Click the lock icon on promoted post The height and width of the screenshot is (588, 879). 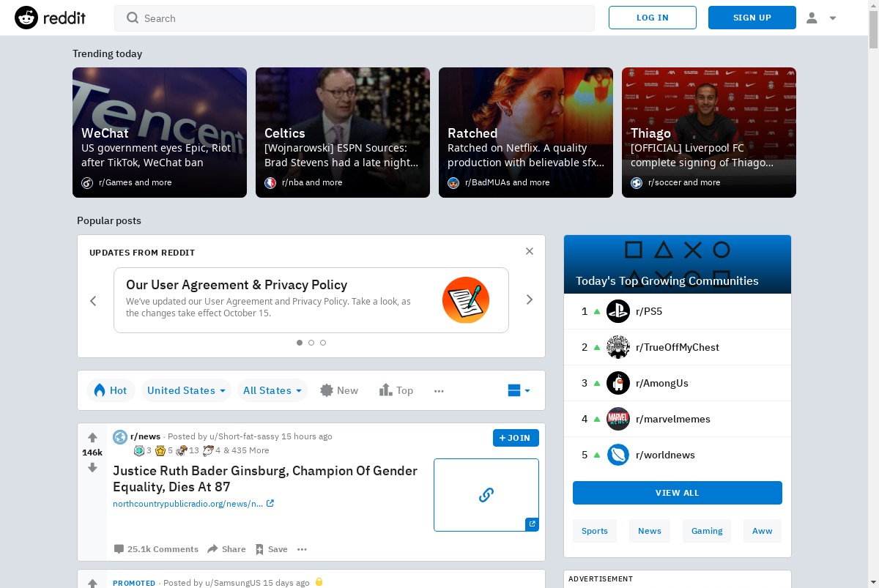(319, 582)
